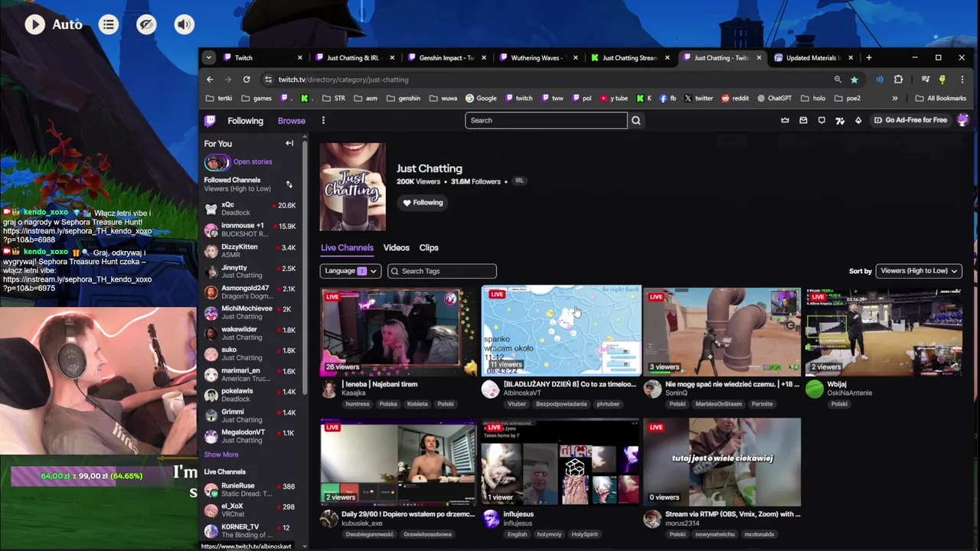The height and width of the screenshot is (551, 980).
Task: Open Chrome media control icon
Action: coord(925,80)
